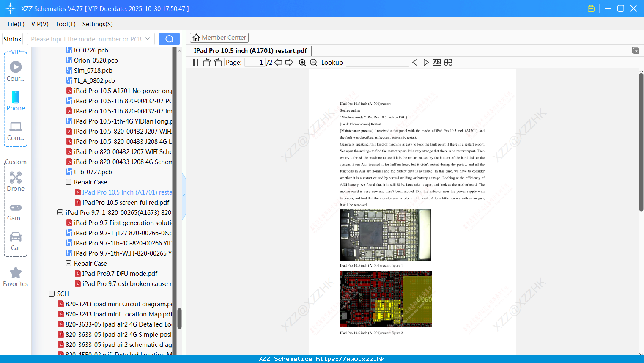Collapse the second Repair Case under iPad 9.7
Image resolution: width=644 pixels, height=363 pixels.
point(69,263)
